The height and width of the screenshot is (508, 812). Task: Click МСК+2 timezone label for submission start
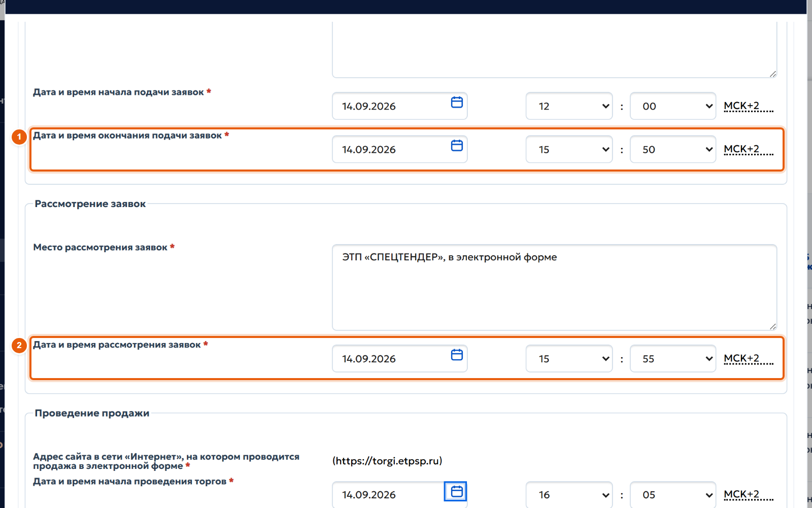tap(749, 106)
